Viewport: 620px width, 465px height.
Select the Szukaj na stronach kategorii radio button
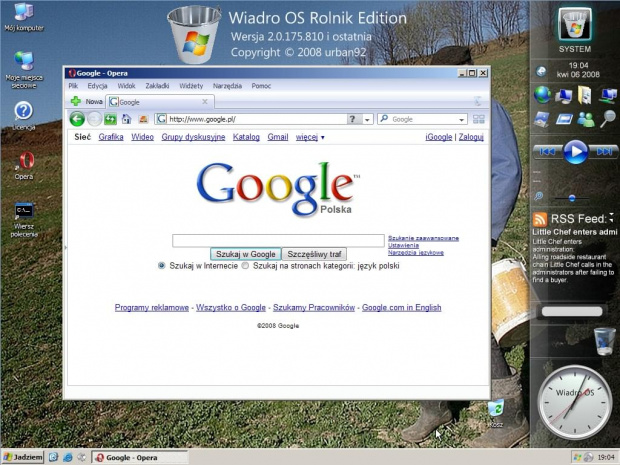click(x=245, y=265)
